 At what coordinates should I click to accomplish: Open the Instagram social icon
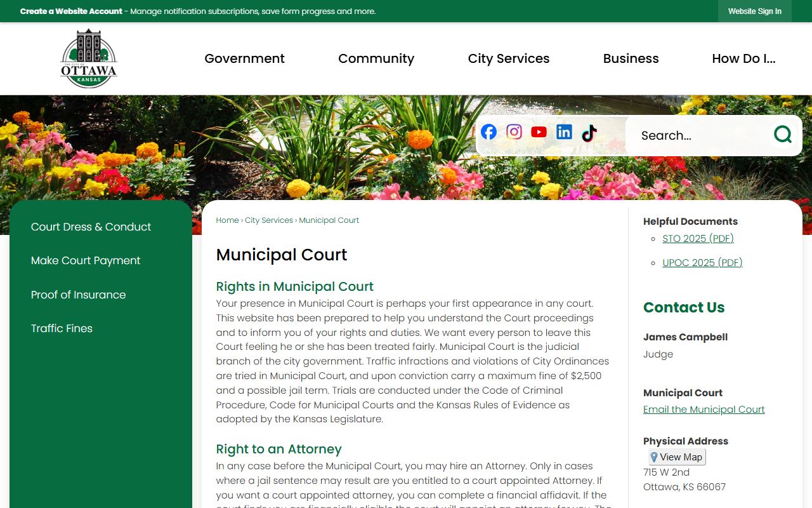tap(514, 131)
